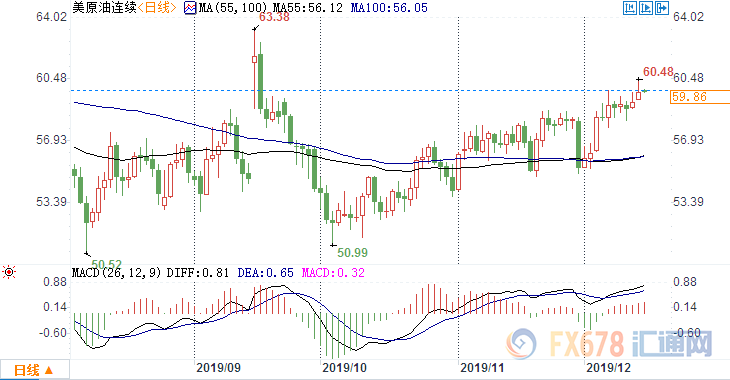Click the 0.88 MACD left axis label
Viewport: 730px width, 380px height.
click(x=55, y=282)
